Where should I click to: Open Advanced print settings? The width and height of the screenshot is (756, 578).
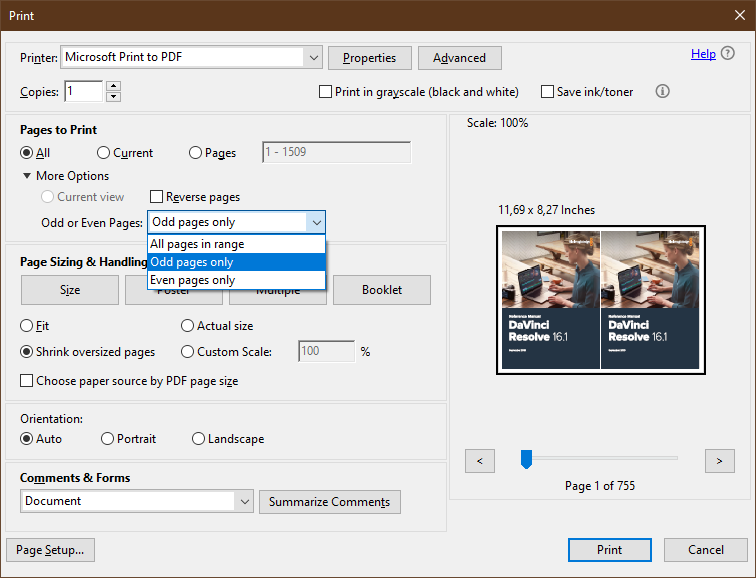pyautogui.click(x=459, y=58)
